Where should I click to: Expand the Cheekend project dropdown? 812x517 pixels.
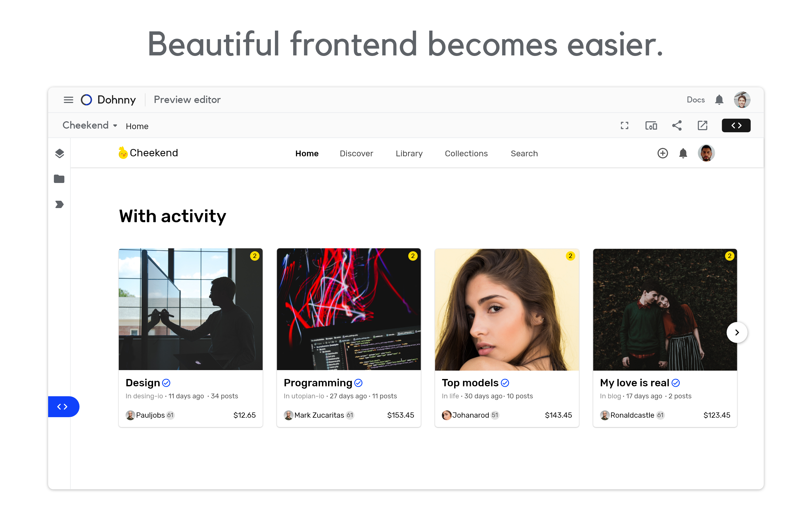(90, 125)
